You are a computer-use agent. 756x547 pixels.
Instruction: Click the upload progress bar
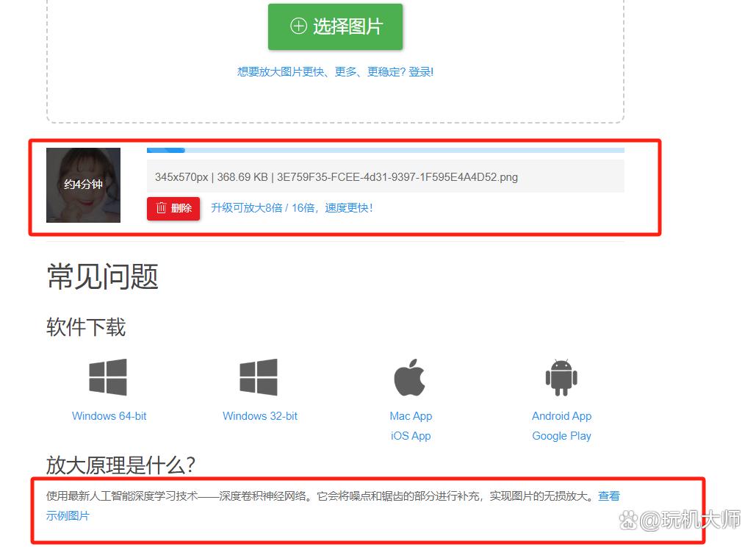[x=386, y=151]
